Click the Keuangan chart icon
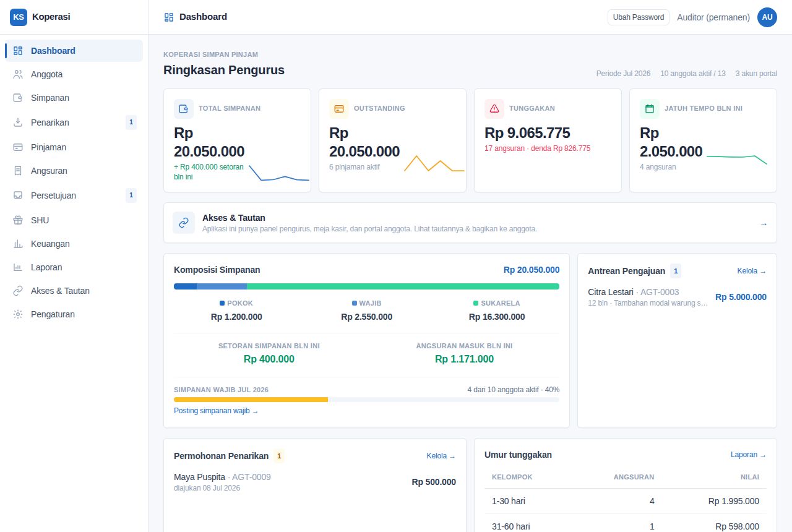The height and width of the screenshot is (532, 792). pos(18,244)
